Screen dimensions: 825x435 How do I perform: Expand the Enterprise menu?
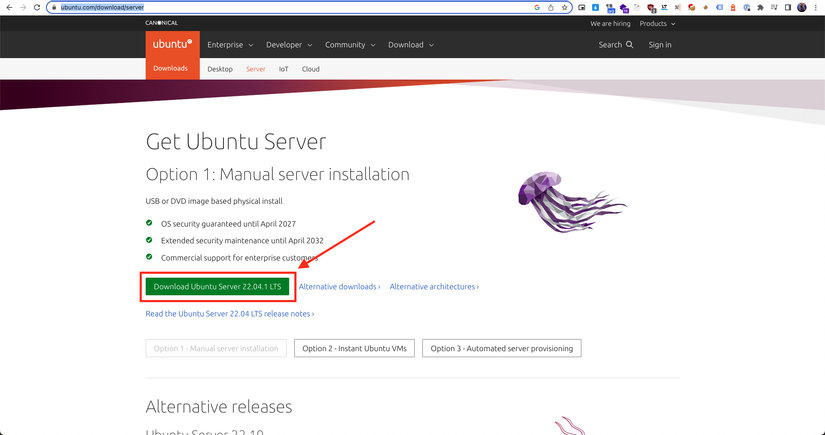pyautogui.click(x=230, y=45)
